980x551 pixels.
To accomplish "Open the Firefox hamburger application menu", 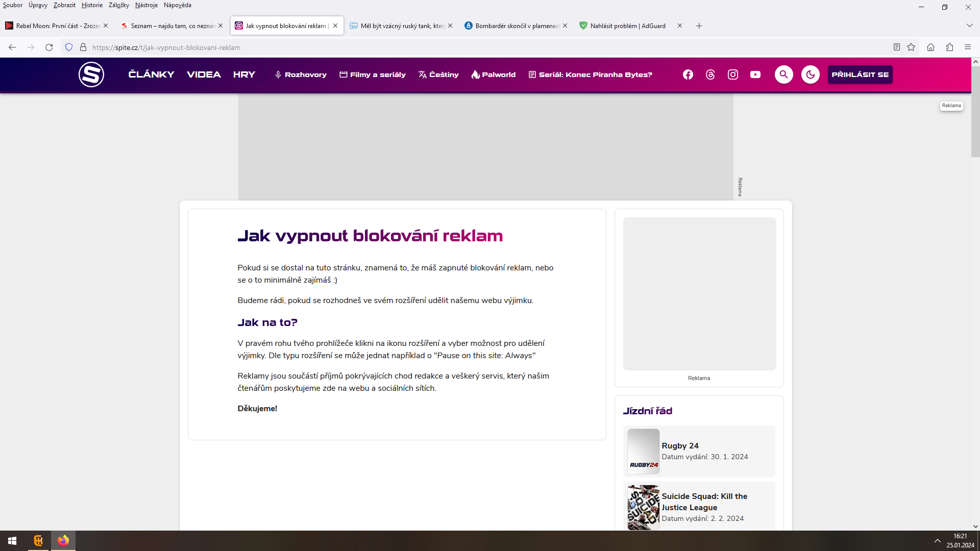I will pos(968,47).
